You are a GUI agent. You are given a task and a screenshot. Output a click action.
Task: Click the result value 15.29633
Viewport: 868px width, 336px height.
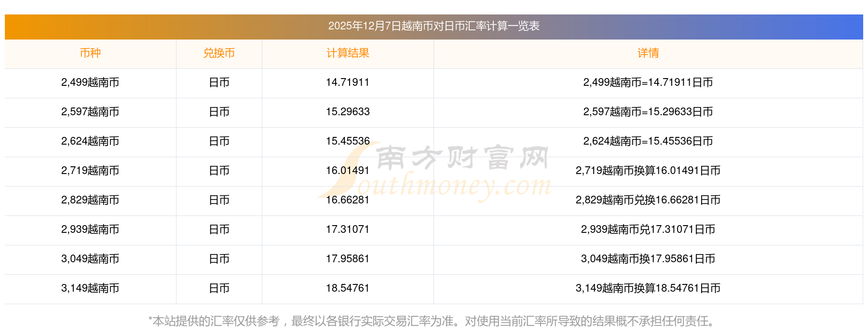348,112
